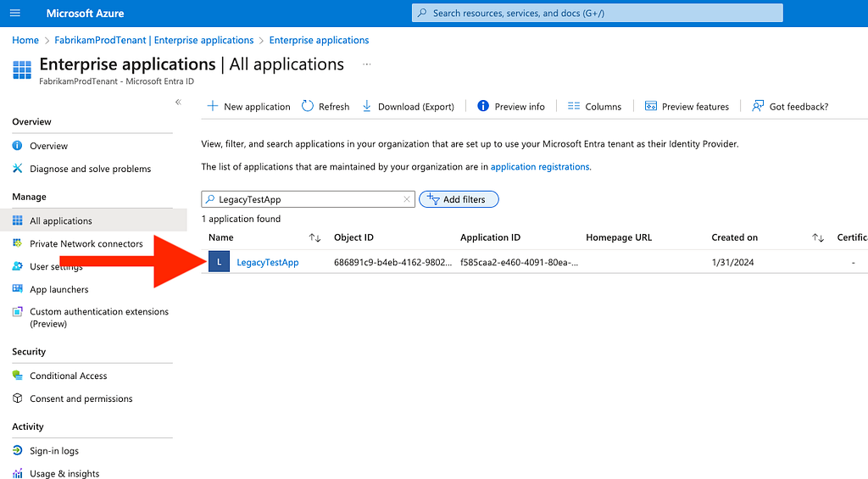Sort by Created on column arrows
This screenshot has width=868, height=479.
818,237
